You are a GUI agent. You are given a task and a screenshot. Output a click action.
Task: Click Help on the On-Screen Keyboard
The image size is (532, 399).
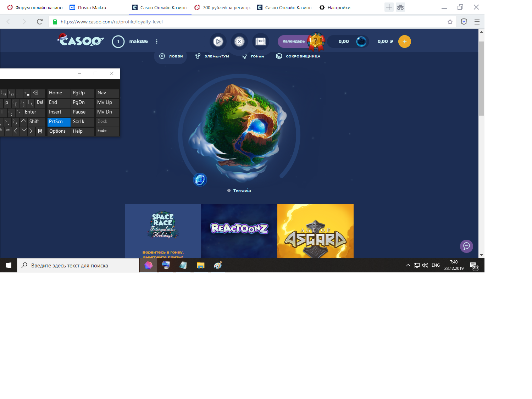pos(83,131)
